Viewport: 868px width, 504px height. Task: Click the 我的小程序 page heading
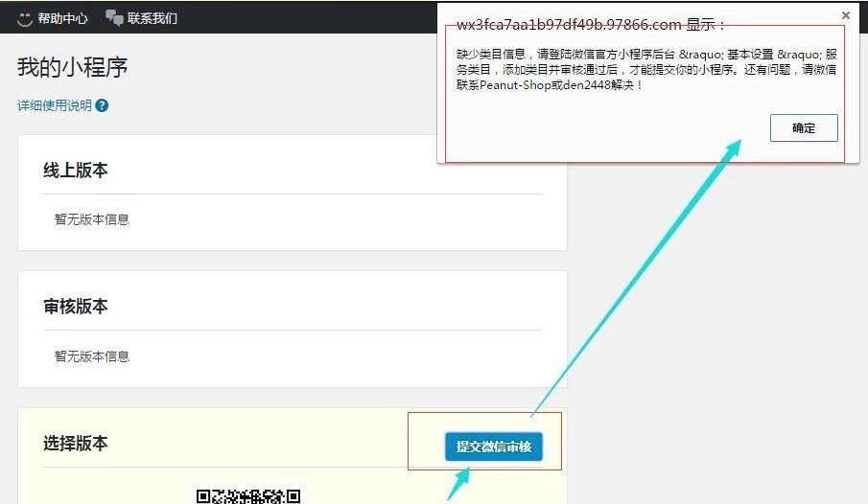coord(73,68)
